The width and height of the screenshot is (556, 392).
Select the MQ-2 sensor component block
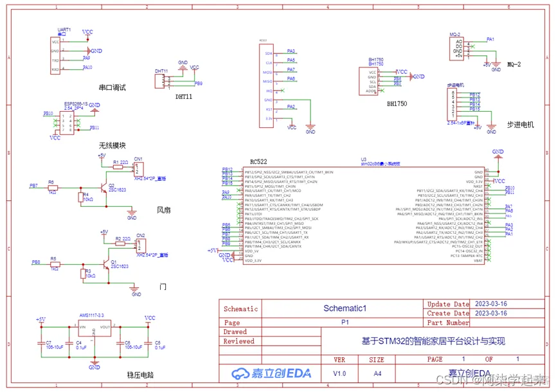point(457,49)
